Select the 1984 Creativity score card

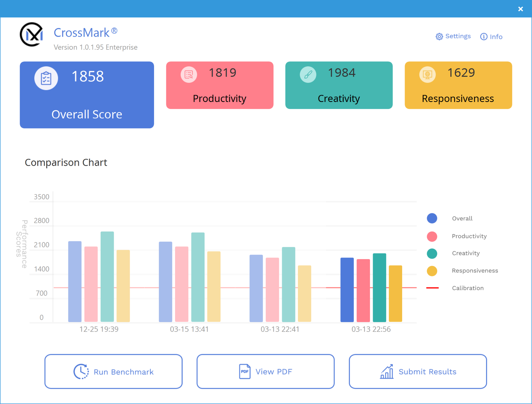(x=339, y=85)
